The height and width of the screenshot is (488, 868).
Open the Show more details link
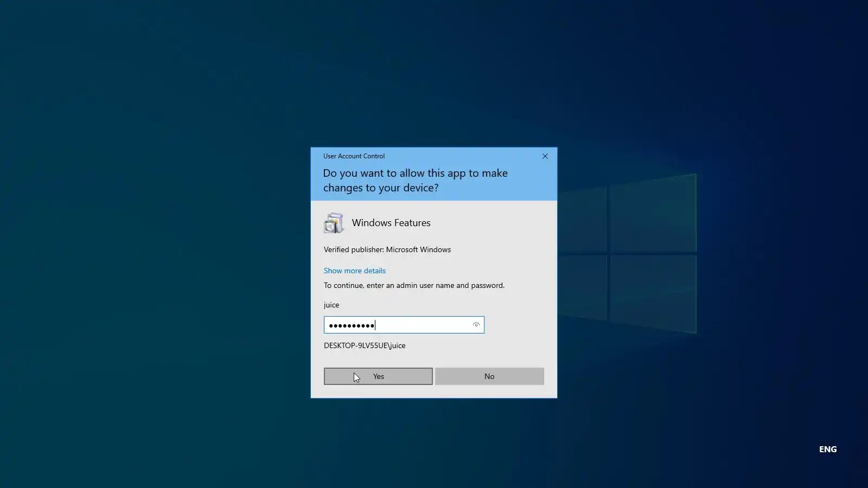pyautogui.click(x=355, y=271)
